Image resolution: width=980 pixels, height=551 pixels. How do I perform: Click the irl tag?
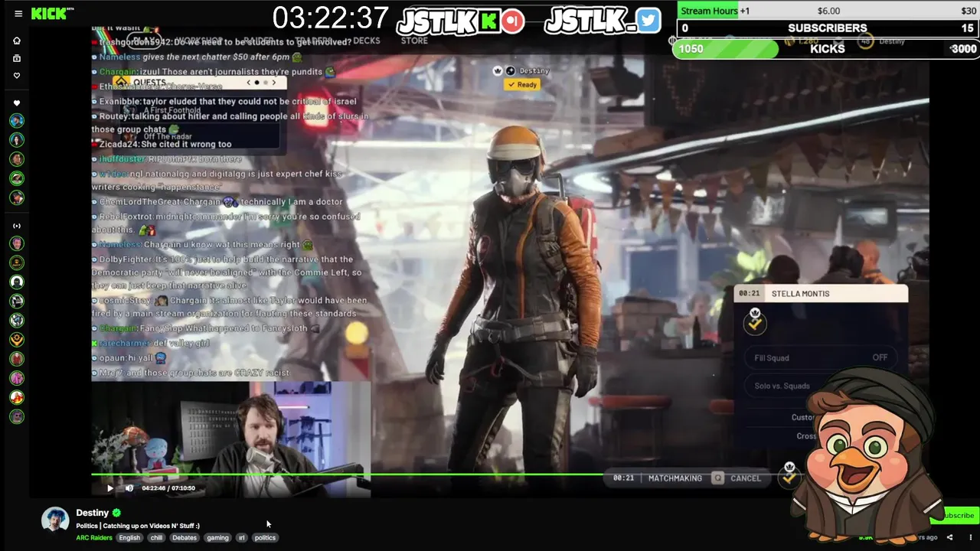click(x=242, y=537)
